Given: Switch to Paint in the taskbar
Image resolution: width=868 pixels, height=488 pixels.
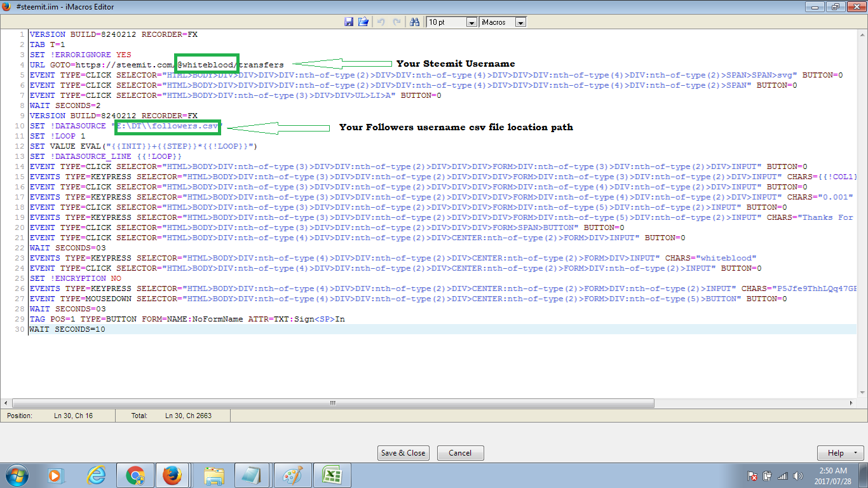Looking at the screenshot, I should tap(292, 475).
